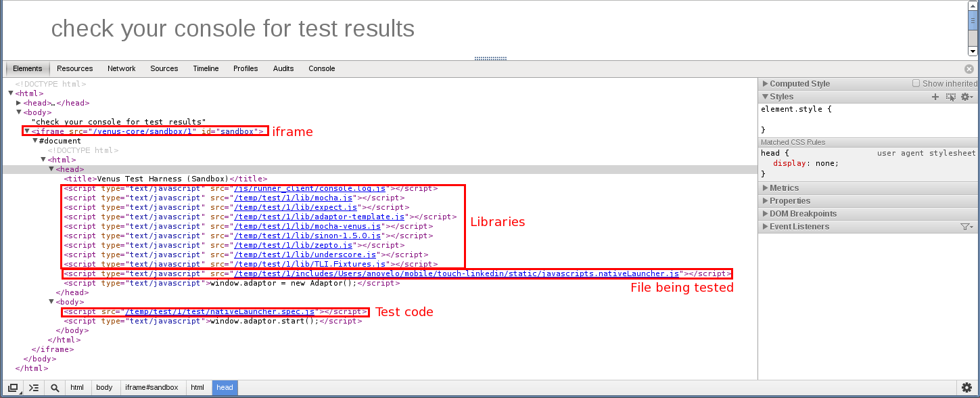Toggle element state selector icon
The image size is (980, 398).
pyautogui.click(x=951, y=97)
